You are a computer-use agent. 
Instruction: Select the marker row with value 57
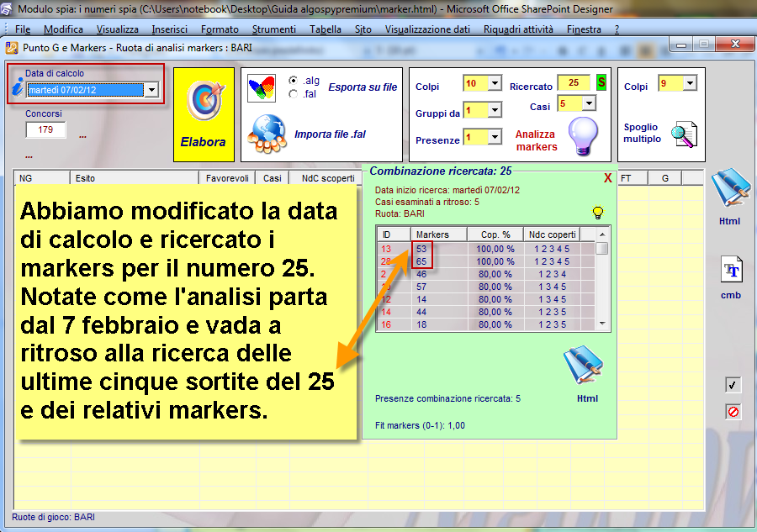[x=486, y=287]
